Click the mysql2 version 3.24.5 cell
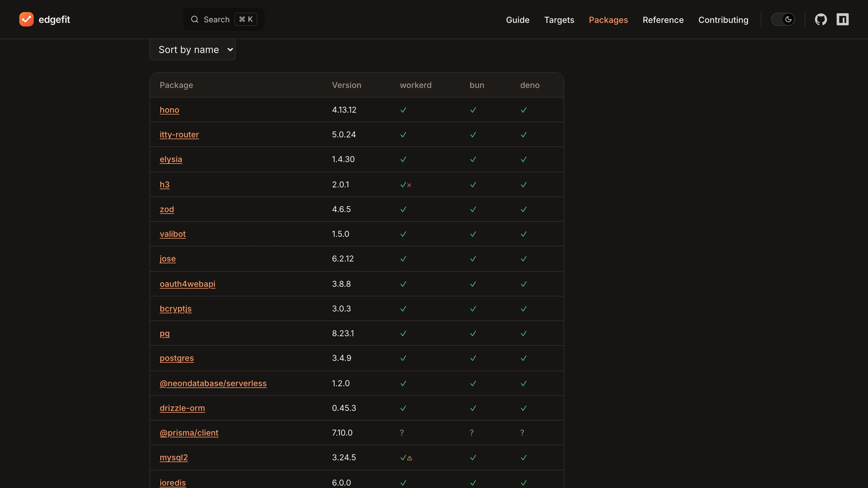 [x=344, y=457]
